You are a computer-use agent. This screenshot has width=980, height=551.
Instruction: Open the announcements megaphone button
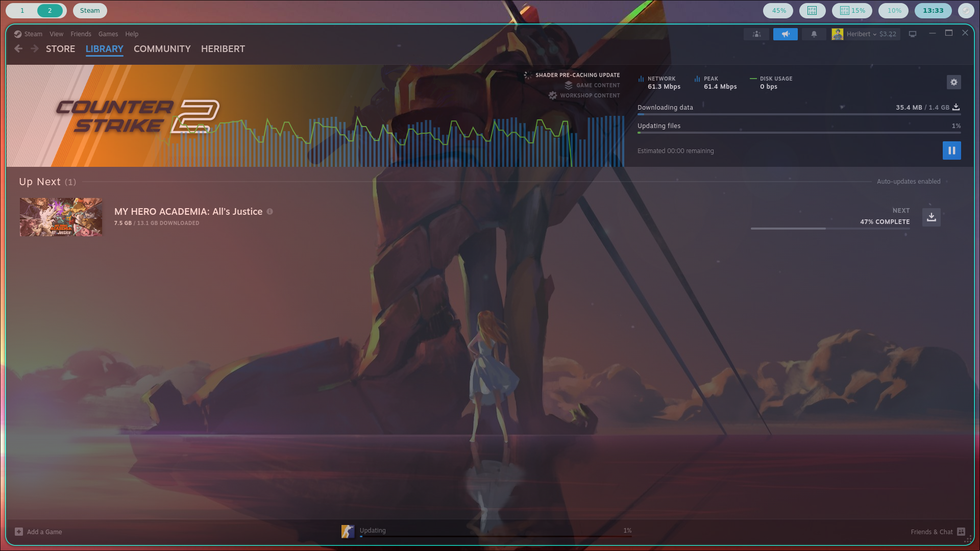pyautogui.click(x=786, y=34)
